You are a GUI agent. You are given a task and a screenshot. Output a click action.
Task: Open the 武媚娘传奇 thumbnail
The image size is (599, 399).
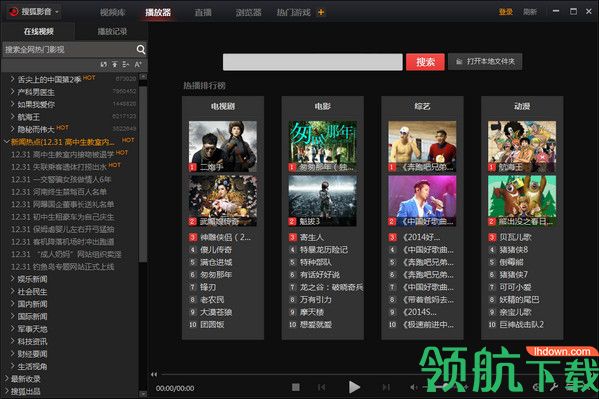pos(223,201)
